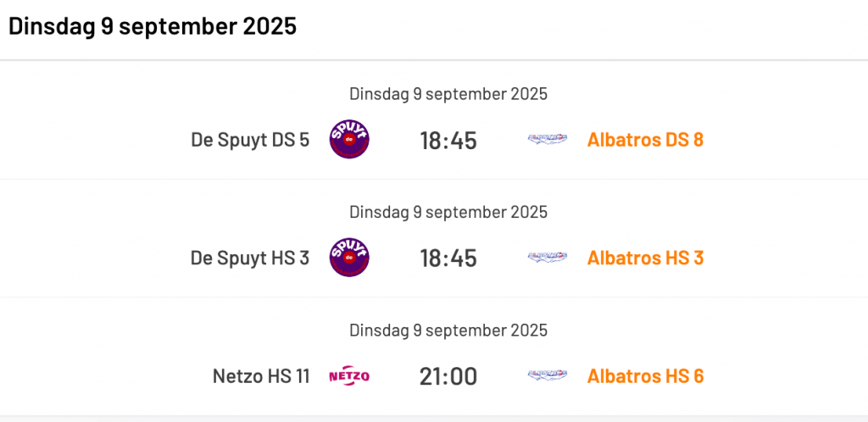The width and height of the screenshot is (868, 422).
Task: Select the De Spuyt DS 5 team name
Action: 250,140
